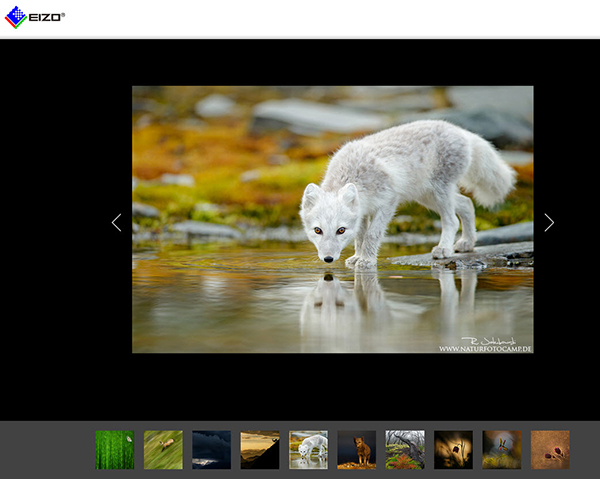Show the backlit antlered animal thumbnail
600x479 pixels.
pyautogui.click(x=502, y=450)
